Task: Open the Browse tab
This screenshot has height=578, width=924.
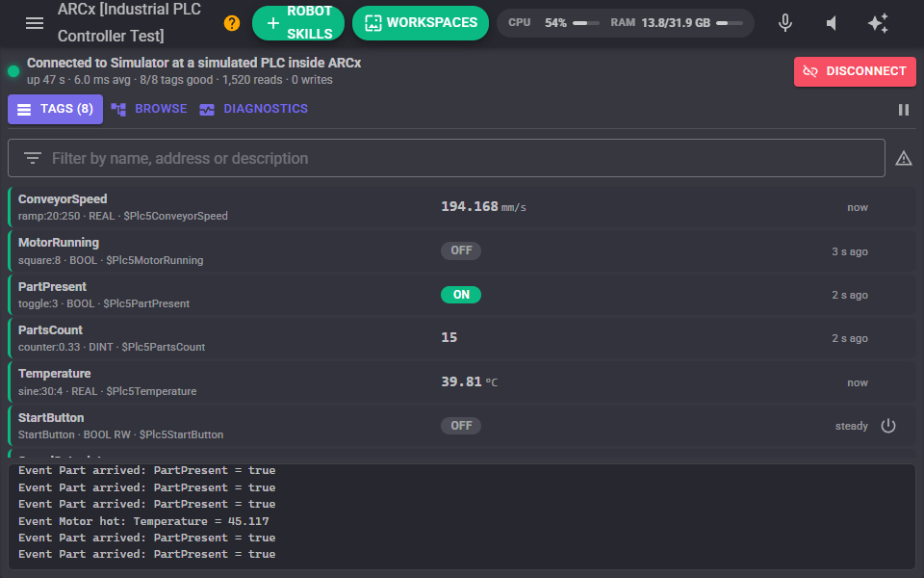Action: tap(149, 109)
